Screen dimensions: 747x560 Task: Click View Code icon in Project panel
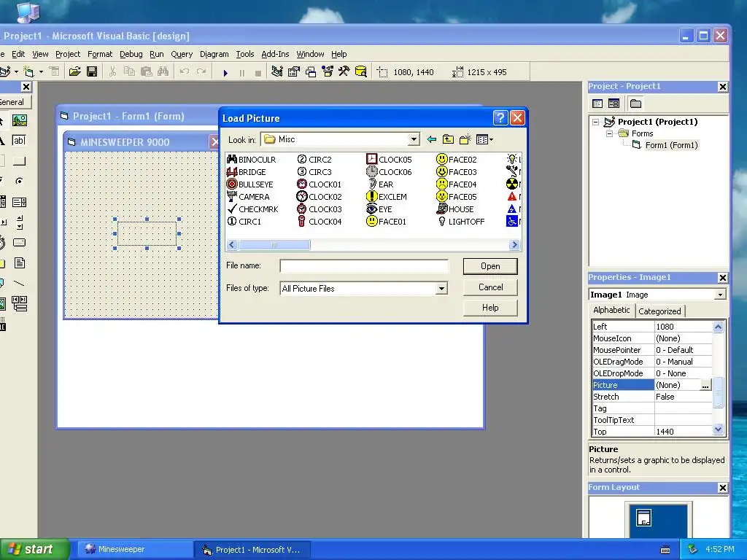597,104
